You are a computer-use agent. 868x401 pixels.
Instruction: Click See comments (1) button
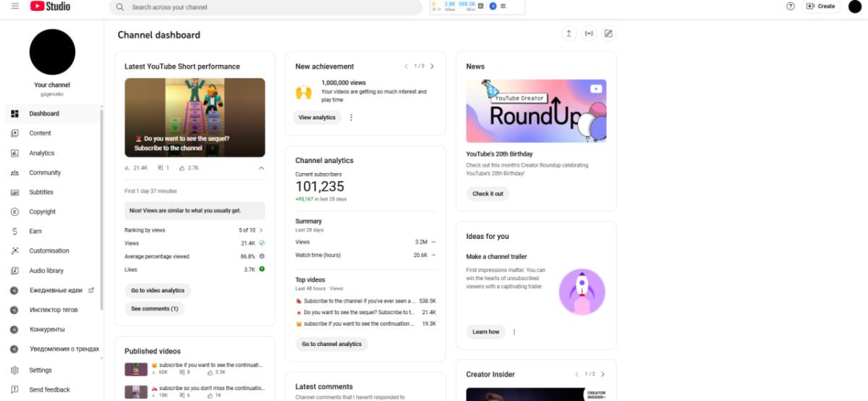tap(155, 308)
